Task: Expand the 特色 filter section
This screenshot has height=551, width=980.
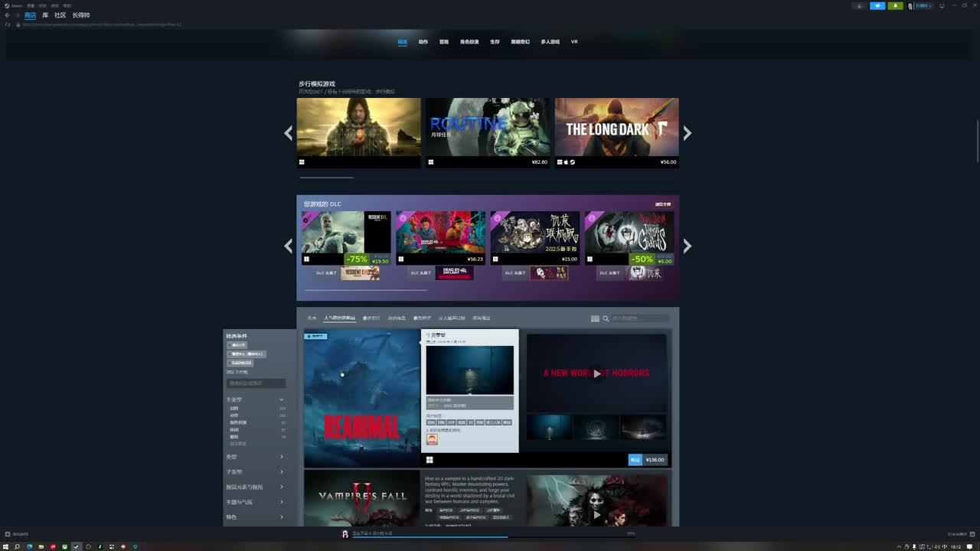Action: click(x=255, y=517)
